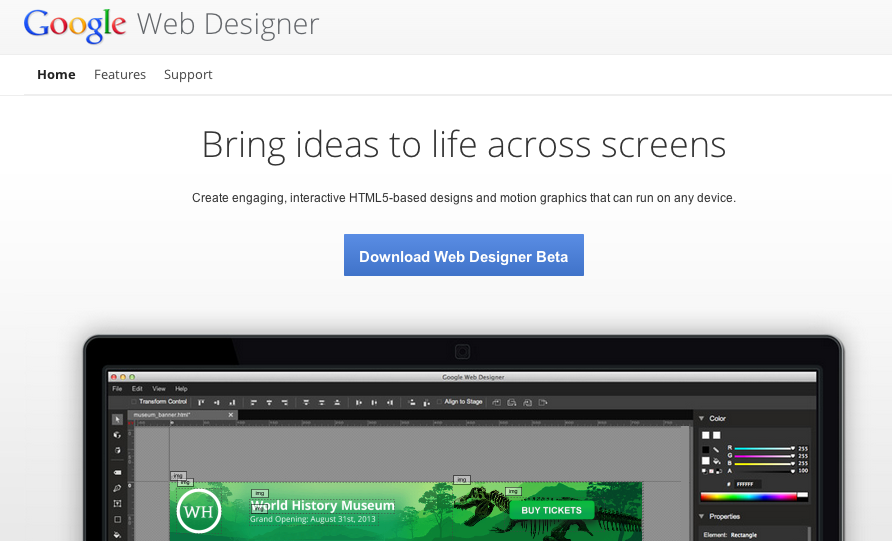Click the Element: Rectangle property text

730,535
